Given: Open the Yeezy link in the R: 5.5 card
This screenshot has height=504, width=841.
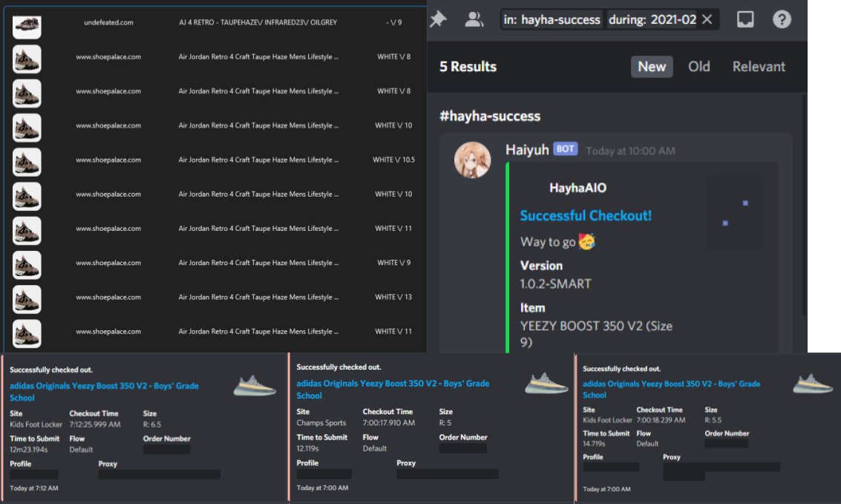Looking at the screenshot, I should tap(671, 389).
